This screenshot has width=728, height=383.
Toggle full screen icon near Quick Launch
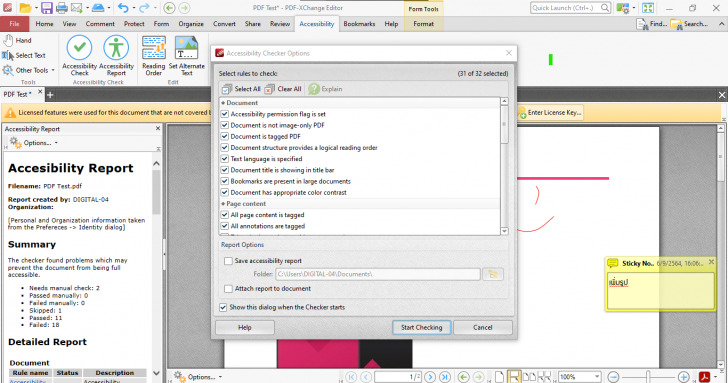coord(648,8)
